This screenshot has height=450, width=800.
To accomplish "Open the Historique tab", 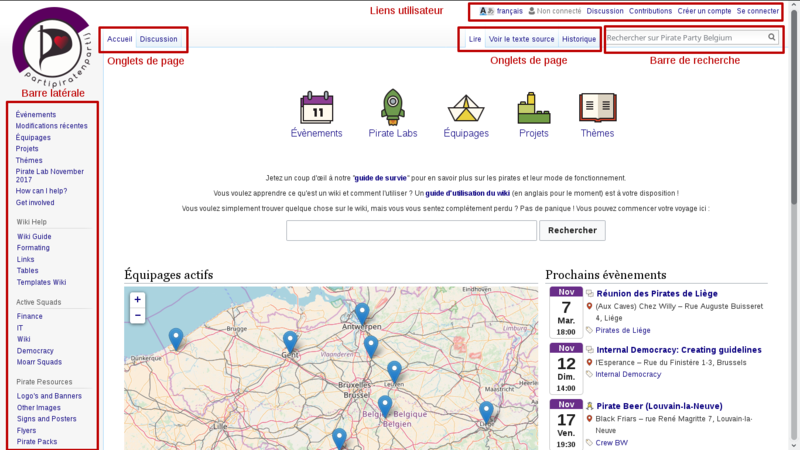I will [578, 39].
